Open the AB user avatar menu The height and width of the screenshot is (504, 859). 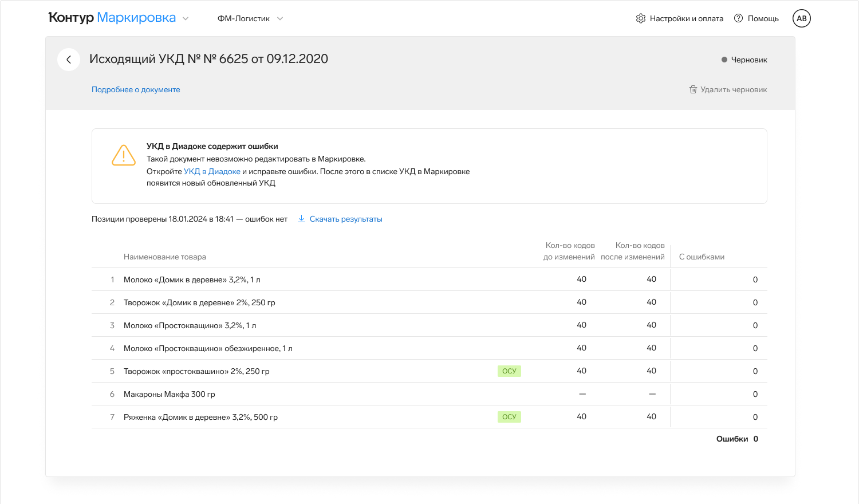point(802,18)
